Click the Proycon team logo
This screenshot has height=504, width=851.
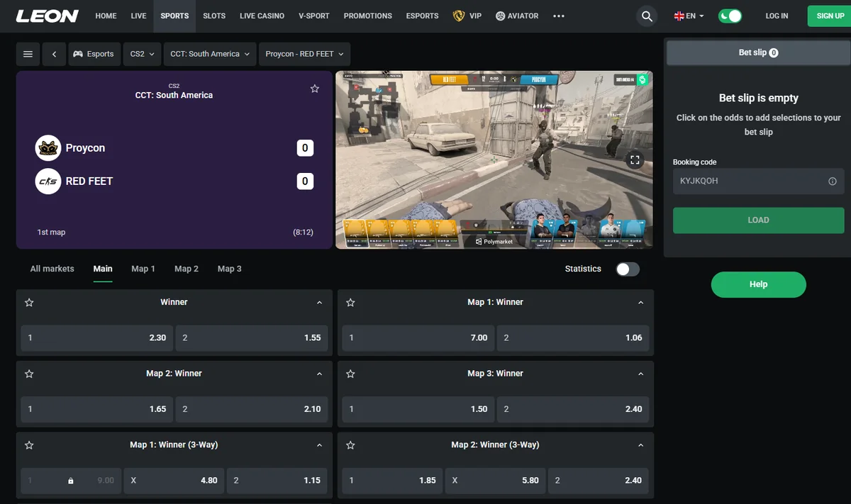pyautogui.click(x=48, y=147)
